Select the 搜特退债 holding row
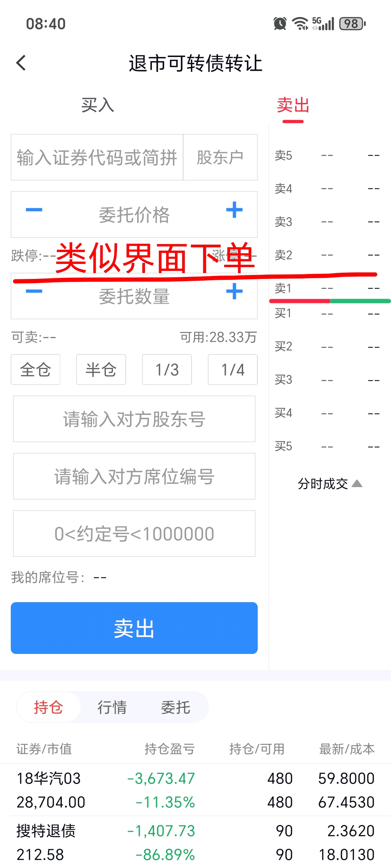The height and width of the screenshot is (868, 391). [195, 842]
